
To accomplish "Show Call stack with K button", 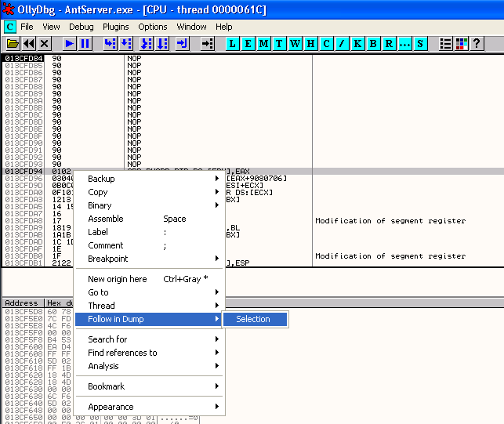I will [357, 44].
